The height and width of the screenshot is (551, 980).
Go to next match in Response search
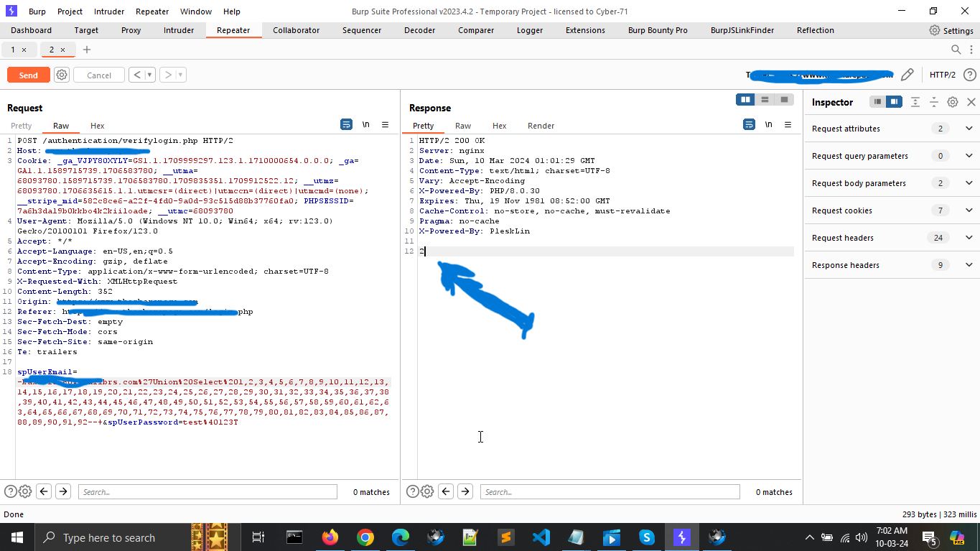(x=465, y=491)
